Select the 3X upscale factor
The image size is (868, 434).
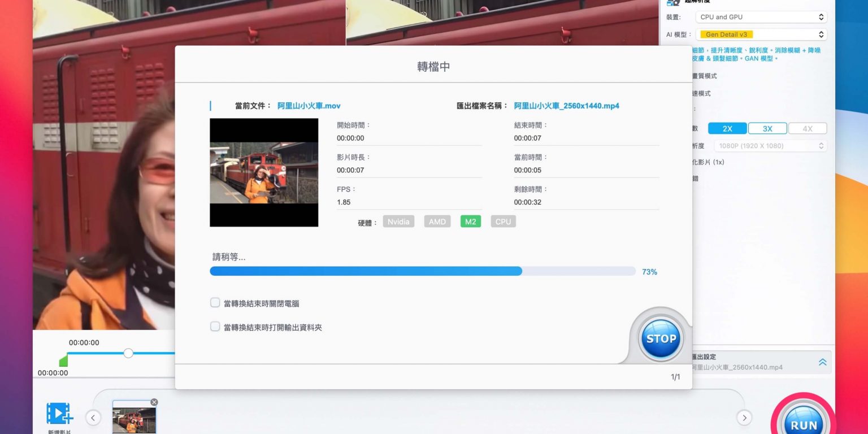pyautogui.click(x=767, y=128)
